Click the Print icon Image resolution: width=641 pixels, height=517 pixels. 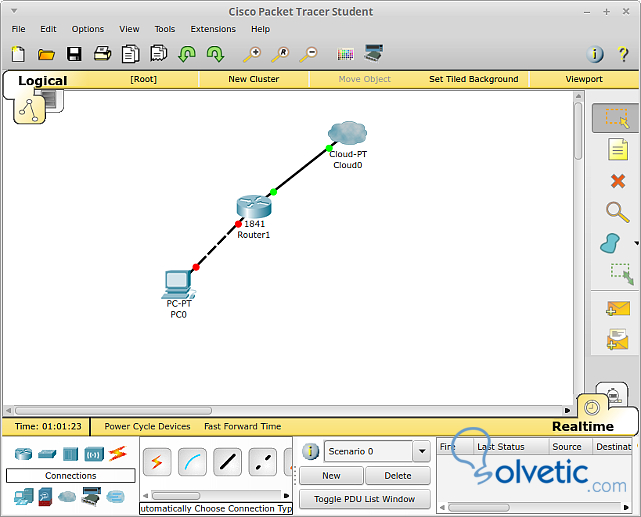(x=102, y=54)
